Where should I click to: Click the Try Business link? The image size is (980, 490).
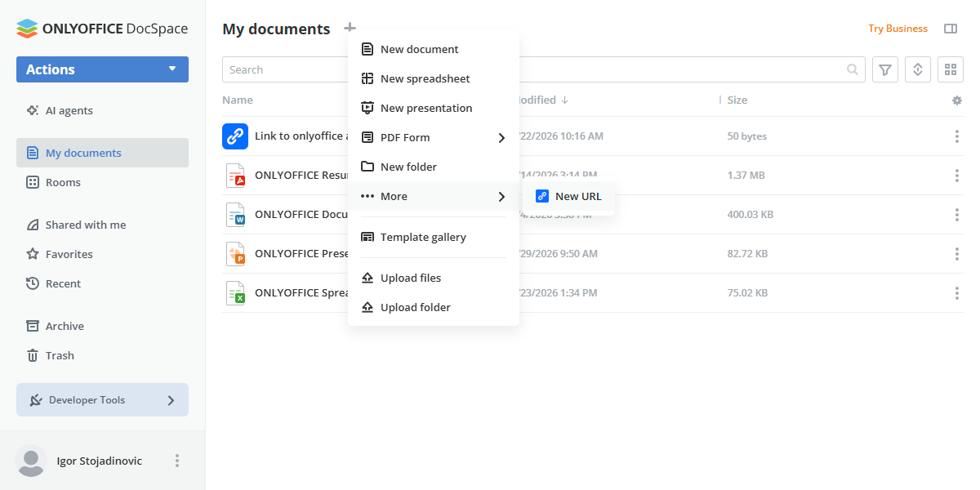898,29
